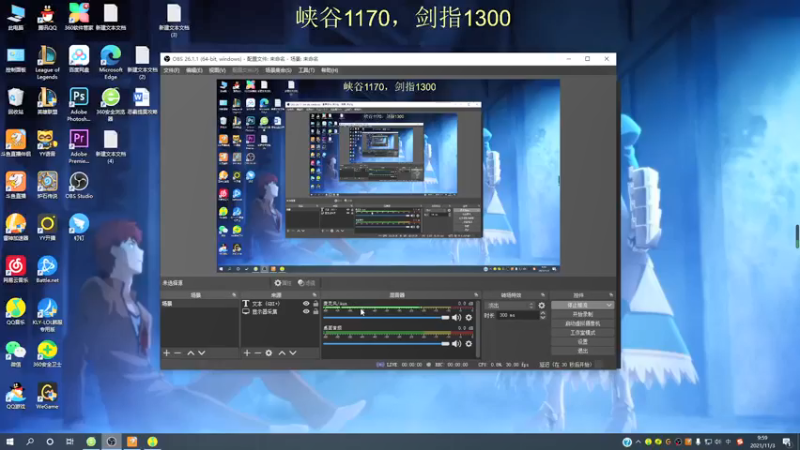Remove the selected scene with minus button
800x450 pixels.
point(178,353)
